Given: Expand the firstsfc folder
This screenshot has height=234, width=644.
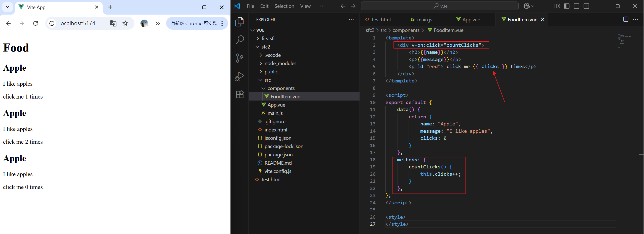Looking at the screenshot, I should point(268,38).
